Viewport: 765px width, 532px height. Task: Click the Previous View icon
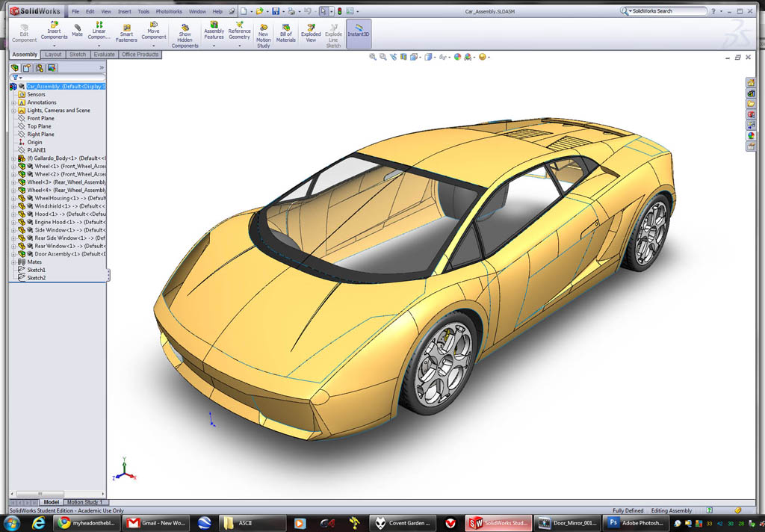pos(393,57)
